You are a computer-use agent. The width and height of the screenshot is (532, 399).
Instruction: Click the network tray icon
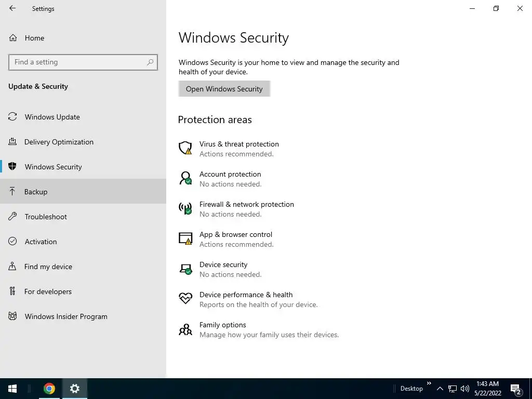[453, 389]
